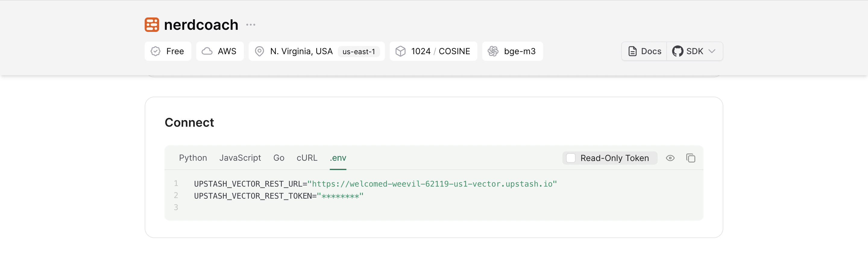This screenshot has height=254, width=868.
Task: Select the JavaScript code tab
Action: [x=240, y=158]
